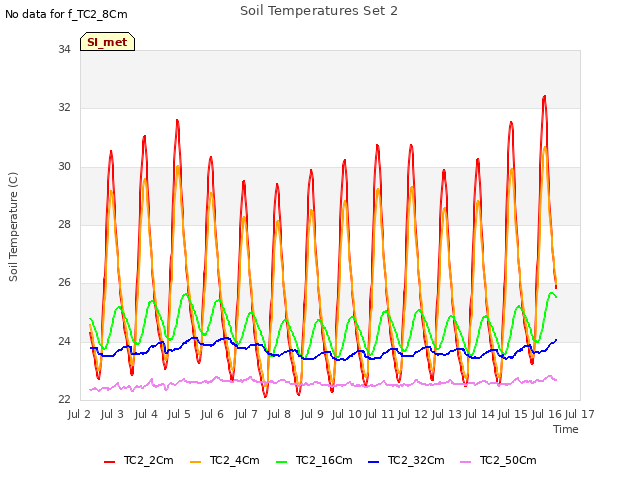This screenshot has width=640, height=480.
Task: Toggle the TC2_16Cm legend entry
Action: [314, 460]
